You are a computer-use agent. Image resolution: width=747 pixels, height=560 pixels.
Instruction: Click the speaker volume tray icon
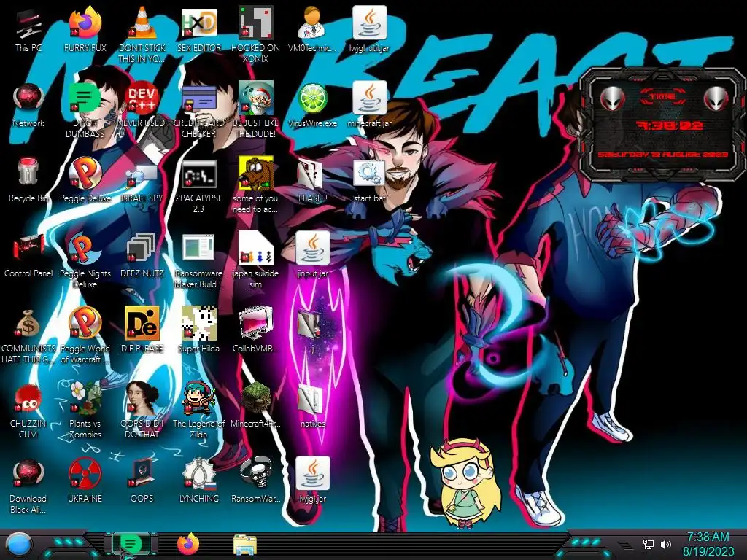(666, 544)
